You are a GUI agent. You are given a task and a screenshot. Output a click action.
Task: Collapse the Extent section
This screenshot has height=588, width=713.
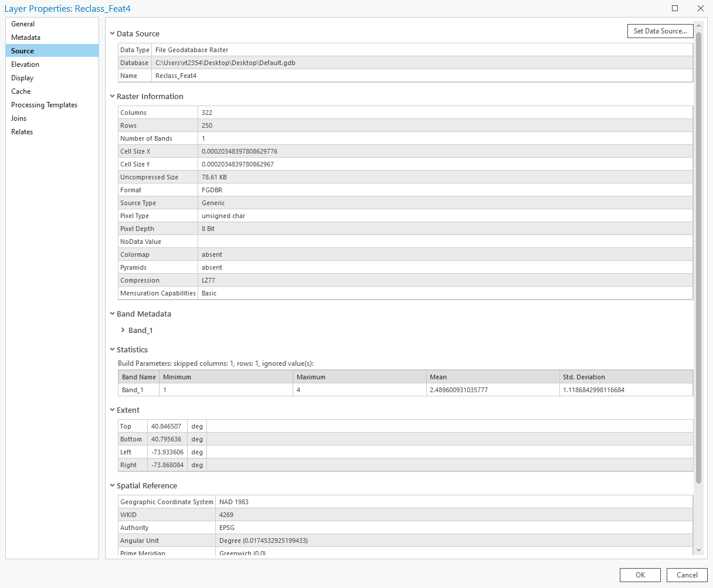[112, 410]
